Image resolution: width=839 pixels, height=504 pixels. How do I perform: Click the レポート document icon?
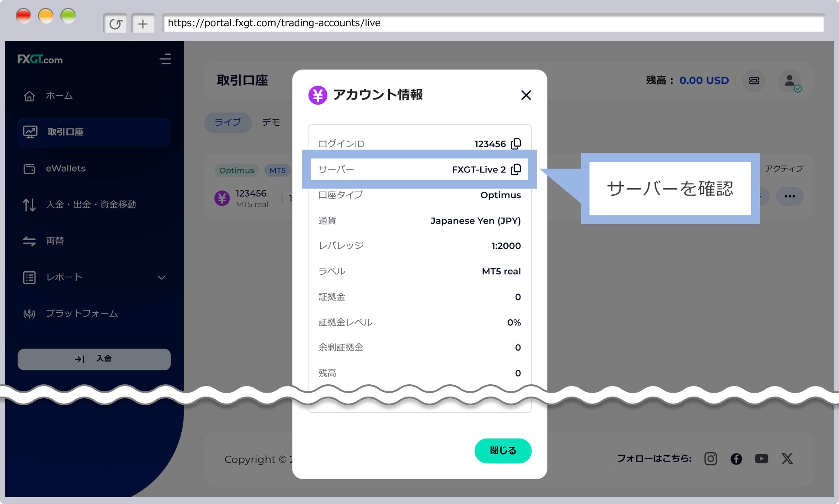tap(29, 277)
